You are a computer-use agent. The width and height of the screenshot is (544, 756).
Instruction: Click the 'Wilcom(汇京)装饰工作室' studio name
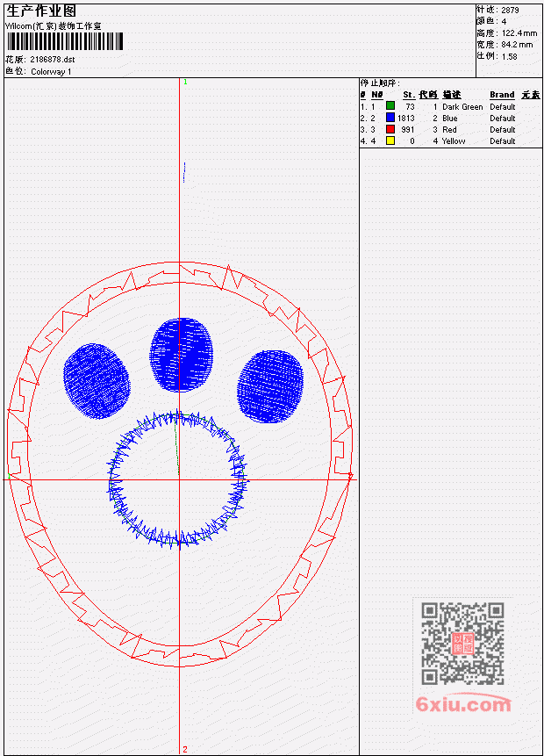[x=54, y=26]
